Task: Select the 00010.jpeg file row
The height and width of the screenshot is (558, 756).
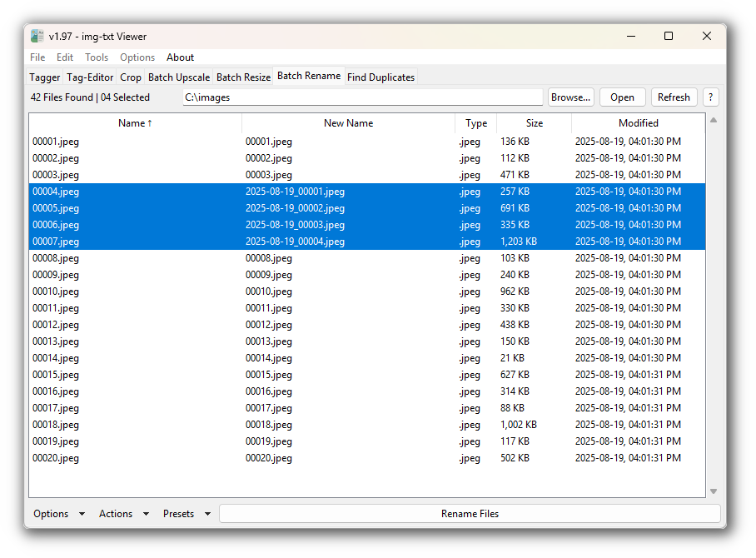Action: coord(367,291)
